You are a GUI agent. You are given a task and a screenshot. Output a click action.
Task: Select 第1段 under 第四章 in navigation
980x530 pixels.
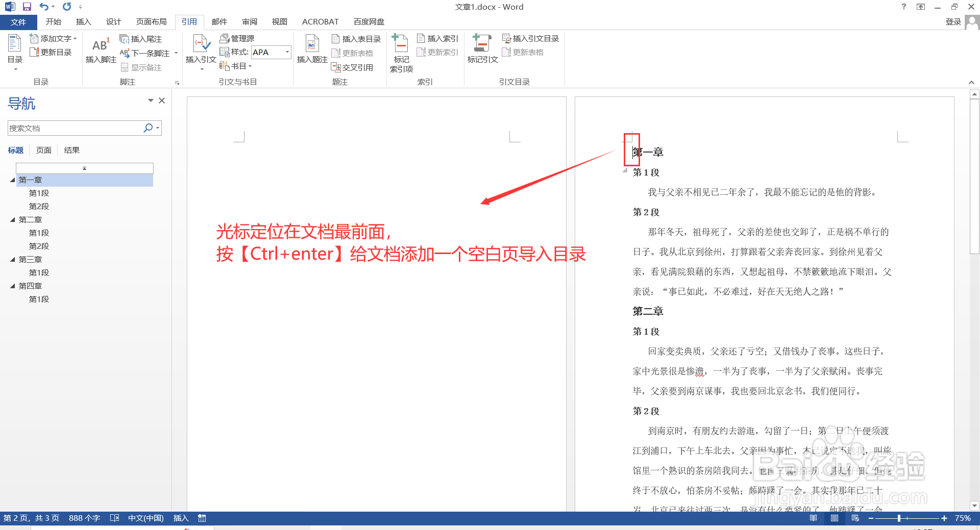39,299
